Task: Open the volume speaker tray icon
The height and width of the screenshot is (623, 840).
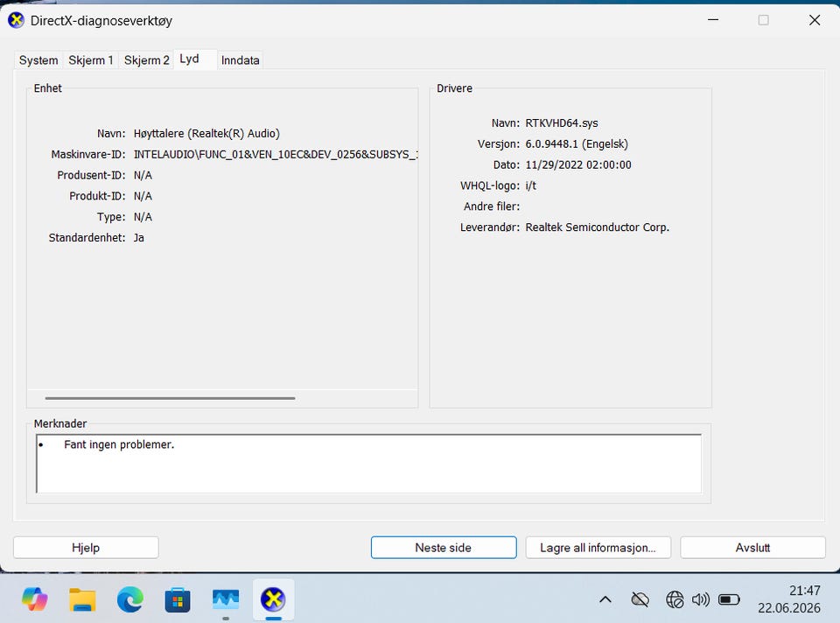Action: pyautogui.click(x=701, y=599)
